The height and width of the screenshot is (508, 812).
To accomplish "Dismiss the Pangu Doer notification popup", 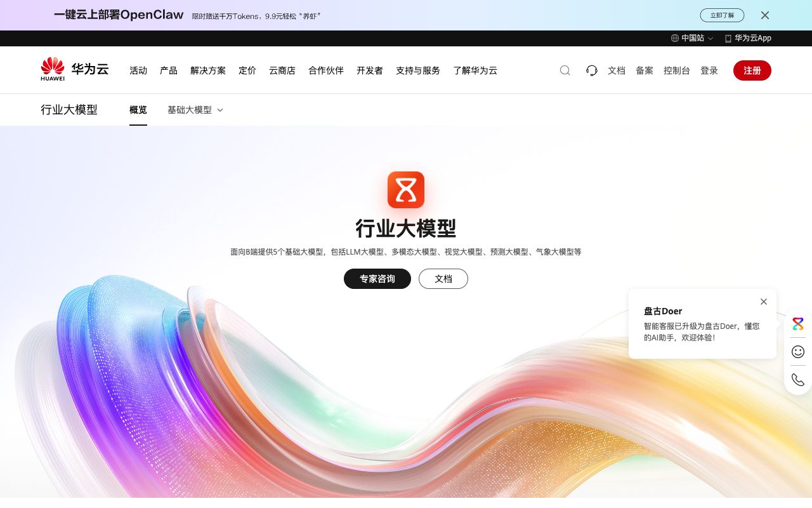I will pos(764,302).
